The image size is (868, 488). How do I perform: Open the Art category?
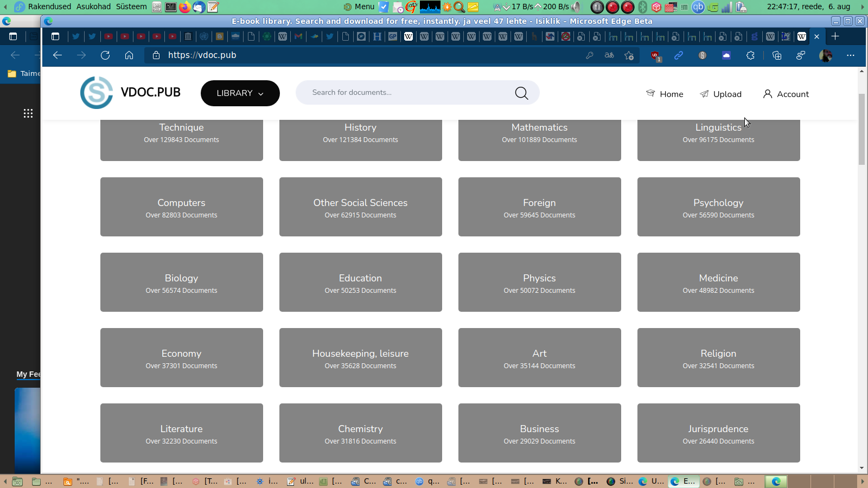click(x=540, y=358)
